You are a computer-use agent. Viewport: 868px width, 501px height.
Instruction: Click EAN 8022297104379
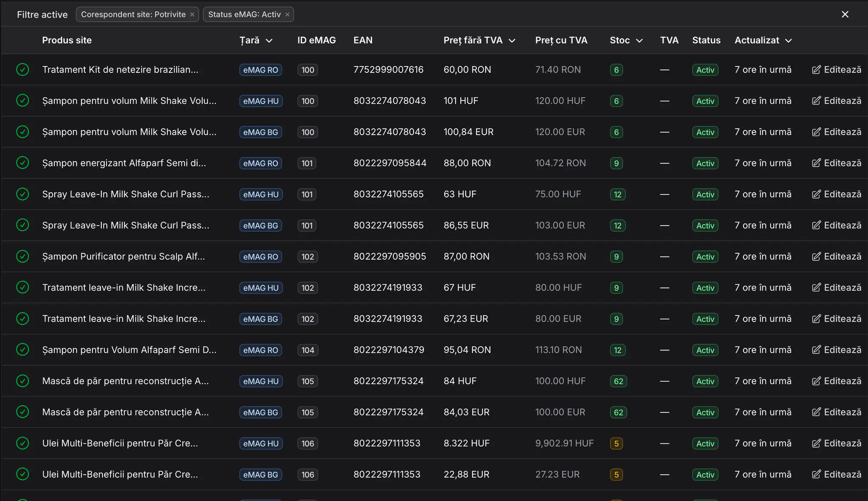click(x=389, y=350)
